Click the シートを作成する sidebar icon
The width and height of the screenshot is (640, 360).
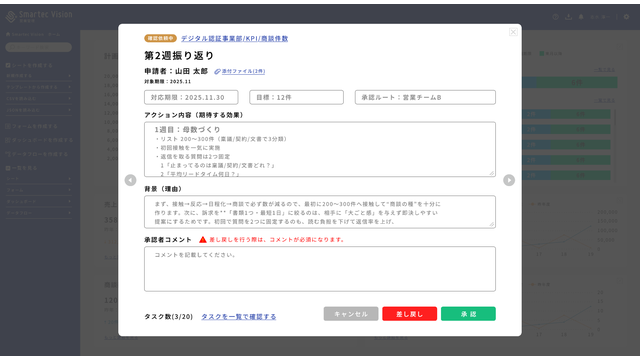click(x=8, y=65)
